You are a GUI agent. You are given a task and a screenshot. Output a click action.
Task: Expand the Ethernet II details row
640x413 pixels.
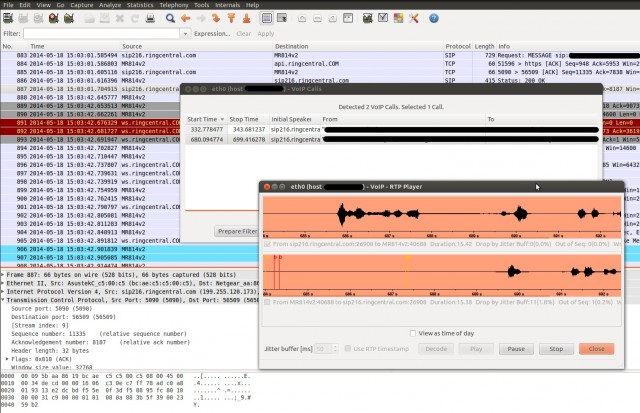pyautogui.click(x=3, y=283)
